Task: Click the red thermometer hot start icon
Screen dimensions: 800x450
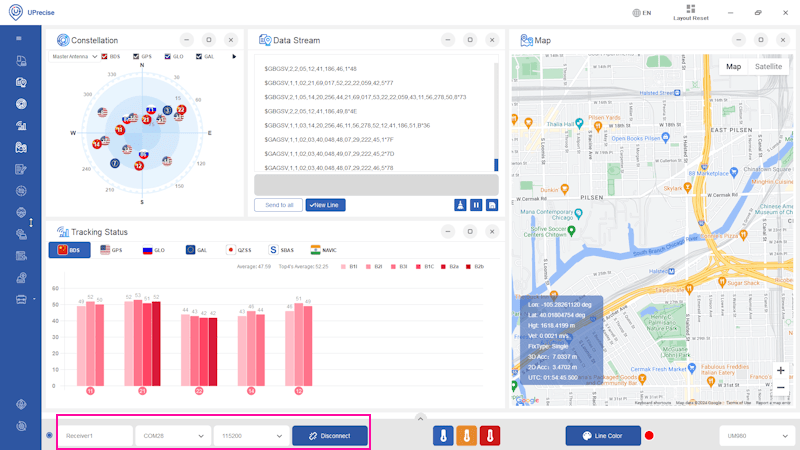Action: click(489, 436)
